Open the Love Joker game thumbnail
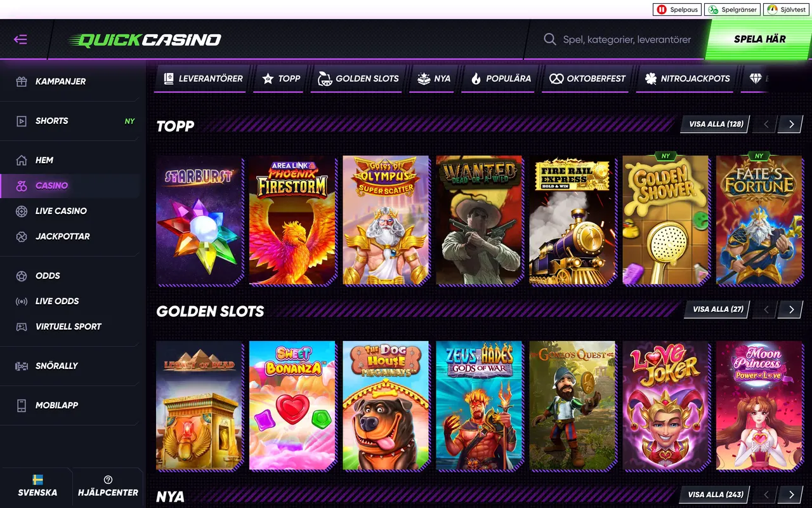Viewport: 812px width, 508px height. click(666, 406)
